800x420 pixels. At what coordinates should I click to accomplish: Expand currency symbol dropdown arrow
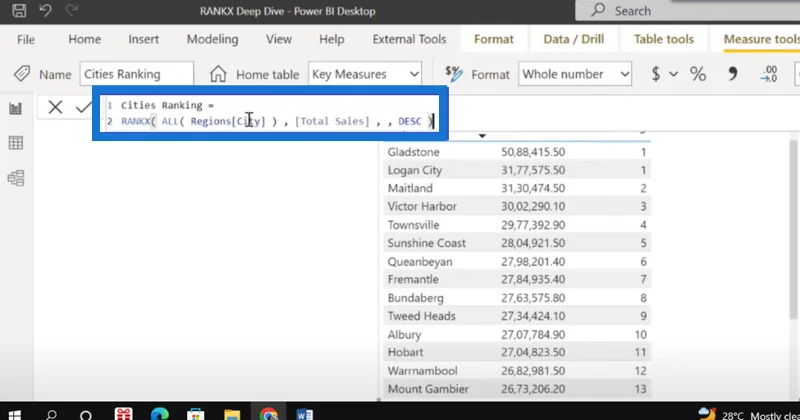(x=673, y=75)
